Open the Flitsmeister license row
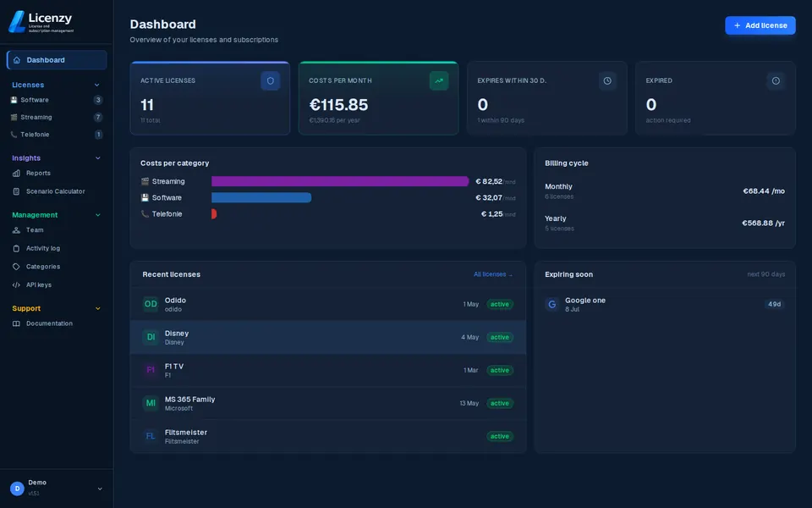This screenshot has width=812, height=508. click(328, 437)
